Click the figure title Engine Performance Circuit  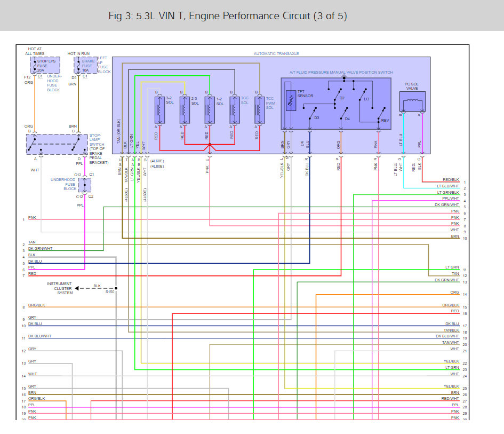click(x=227, y=16)
